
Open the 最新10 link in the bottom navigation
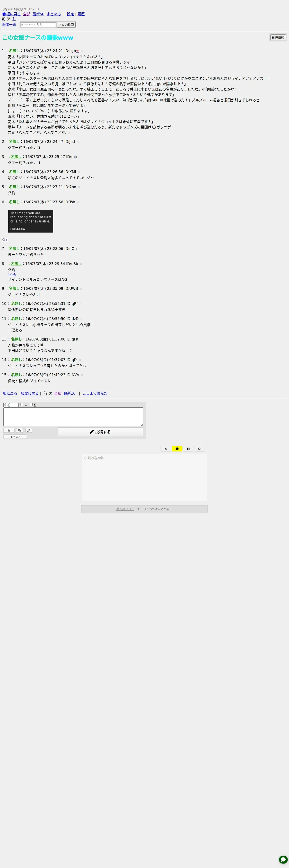pyautogui.click(x=70, y=393)
